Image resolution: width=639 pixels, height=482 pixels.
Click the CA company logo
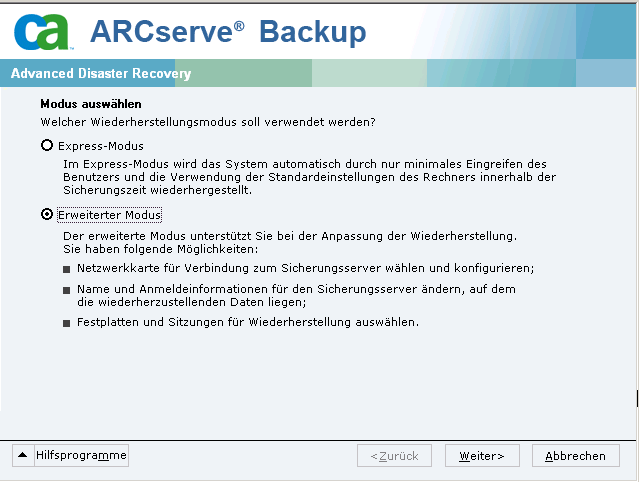point(40,32)
